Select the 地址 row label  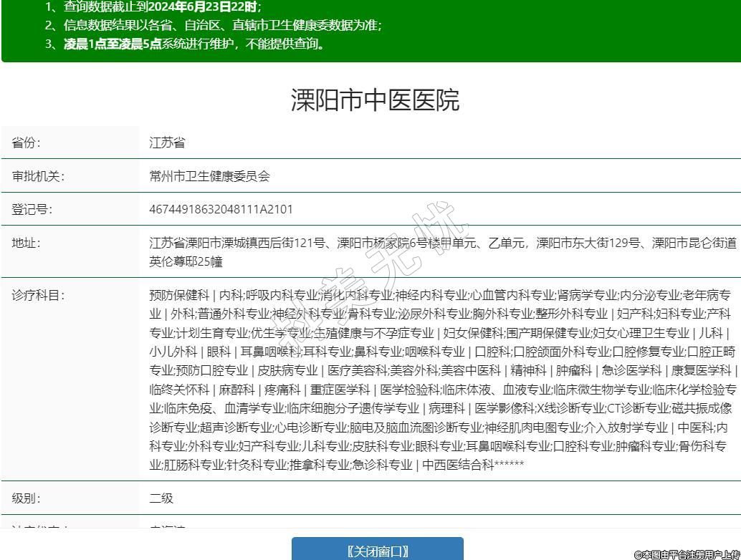pyautogui.click(x=27, y=243)
